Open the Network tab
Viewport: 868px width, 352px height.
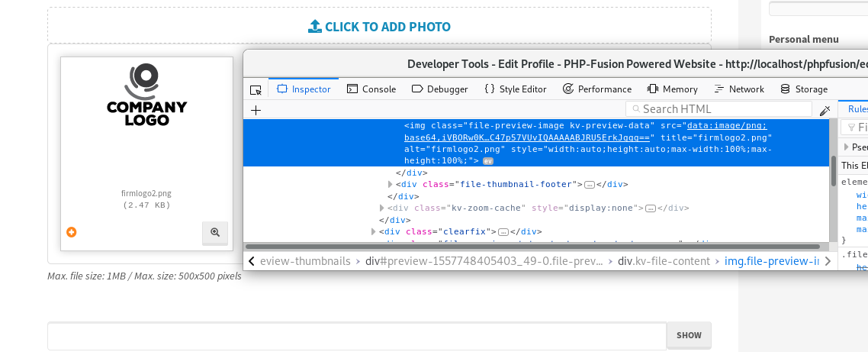(739, 89)
